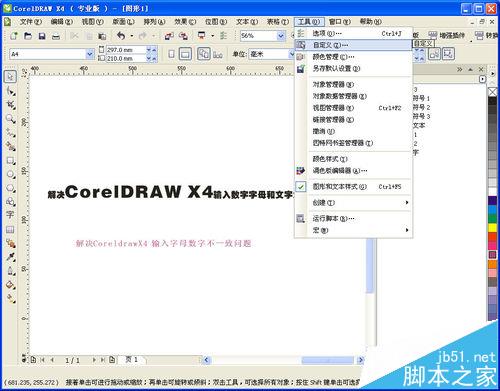Click the page height 210.0 mm field
500x391 pixels.
(126, 59)
